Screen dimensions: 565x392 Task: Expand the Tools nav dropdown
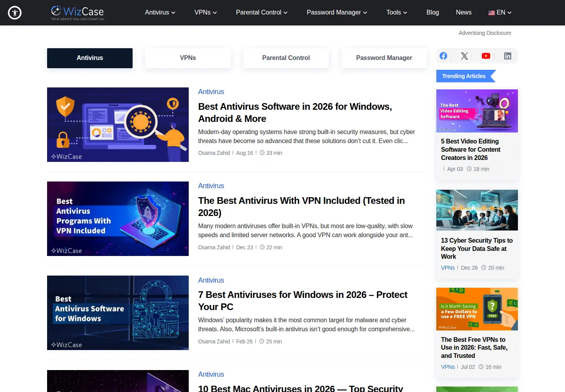click(397, 13)
